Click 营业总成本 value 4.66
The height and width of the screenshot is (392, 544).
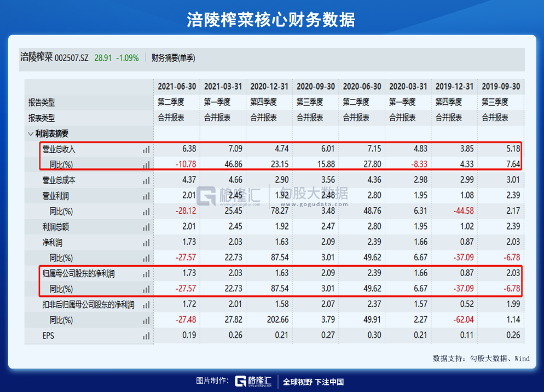(x=235, y=179)
